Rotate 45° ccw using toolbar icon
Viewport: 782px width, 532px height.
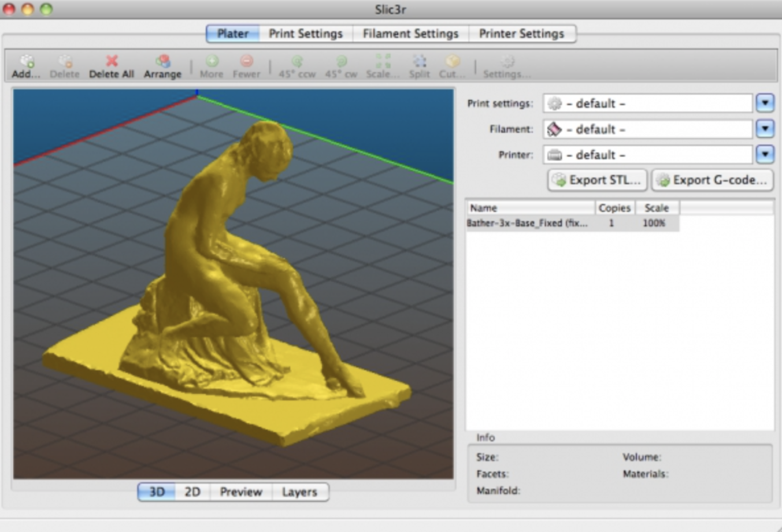tap(297, 61)
